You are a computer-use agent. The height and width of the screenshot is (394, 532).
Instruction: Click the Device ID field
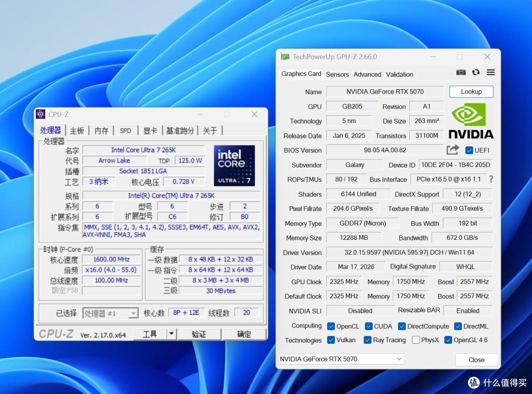tap(455, 165)
